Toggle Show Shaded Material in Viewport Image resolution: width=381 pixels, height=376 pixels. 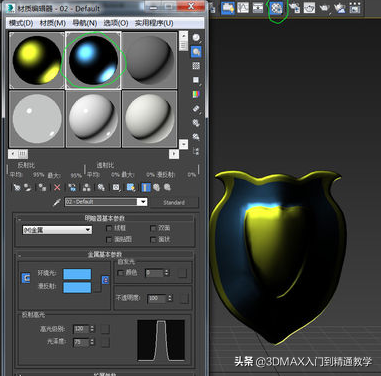click(131, 187)
